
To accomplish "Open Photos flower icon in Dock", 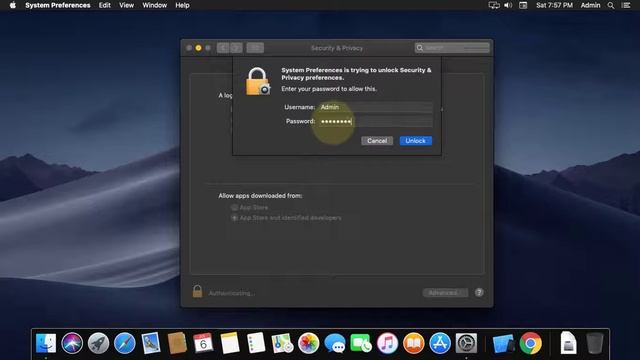I will click(309, 343).
